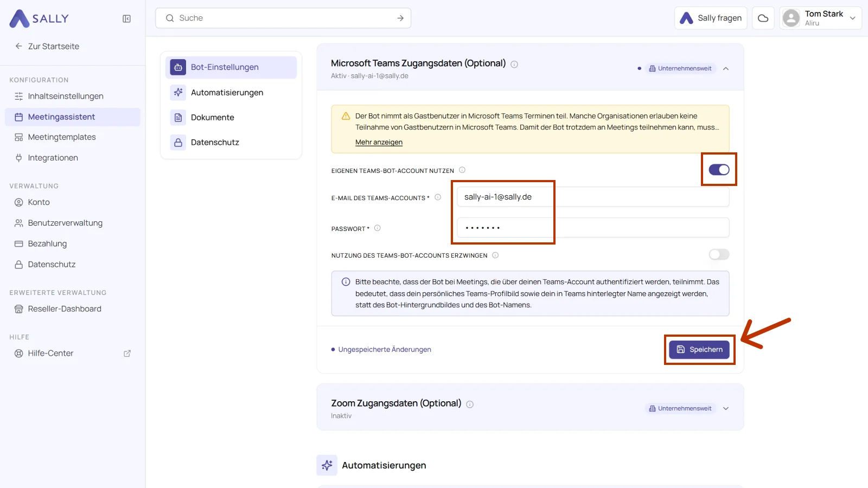This screenshot has width=868, height=488.
Task: Click the Sally logo
Action: (x=39, y=18)
